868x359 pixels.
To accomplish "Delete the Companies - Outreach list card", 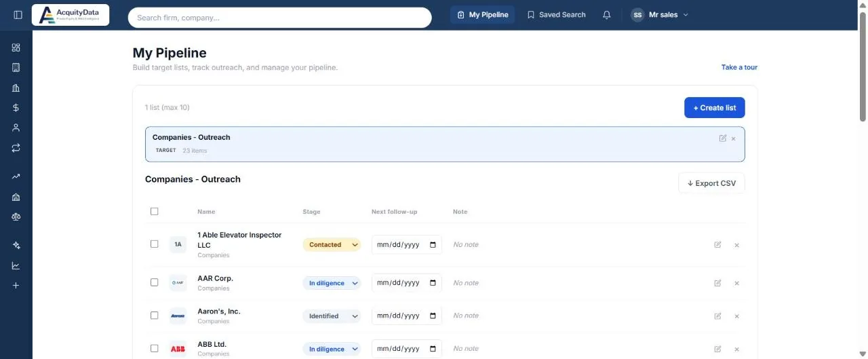I will (734, 138).
